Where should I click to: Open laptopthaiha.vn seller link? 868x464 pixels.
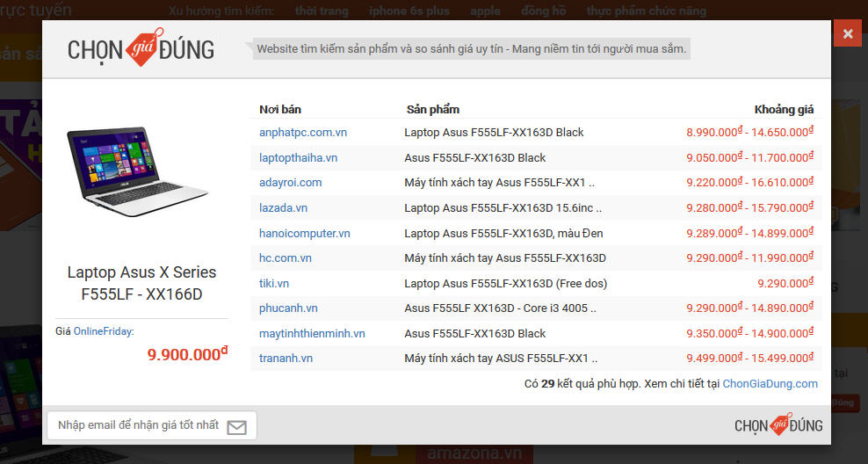pos(298,158)
